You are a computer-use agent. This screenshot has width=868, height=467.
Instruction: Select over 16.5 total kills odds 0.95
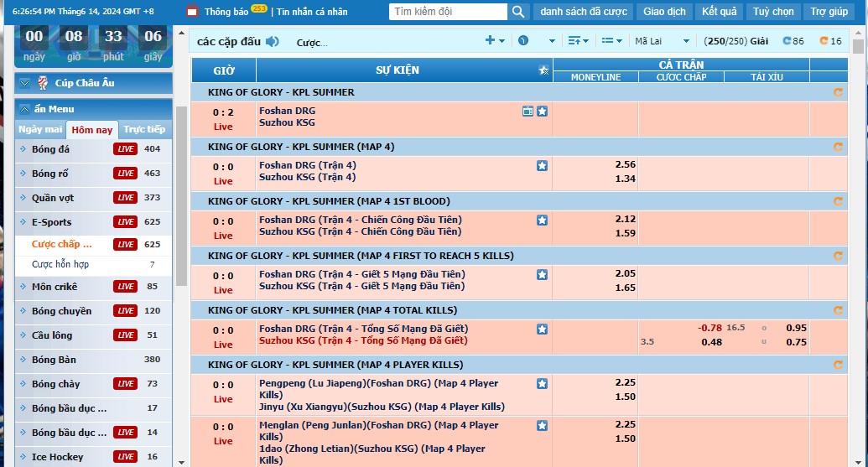coord(796,328)
